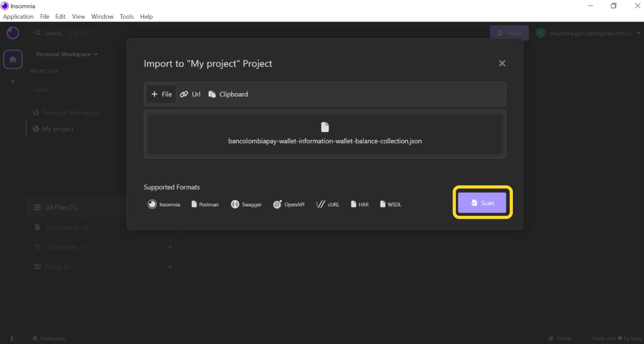Click the Made with love by Kong link
This screenshot has width=644, height=344.
tap(617, 338)
